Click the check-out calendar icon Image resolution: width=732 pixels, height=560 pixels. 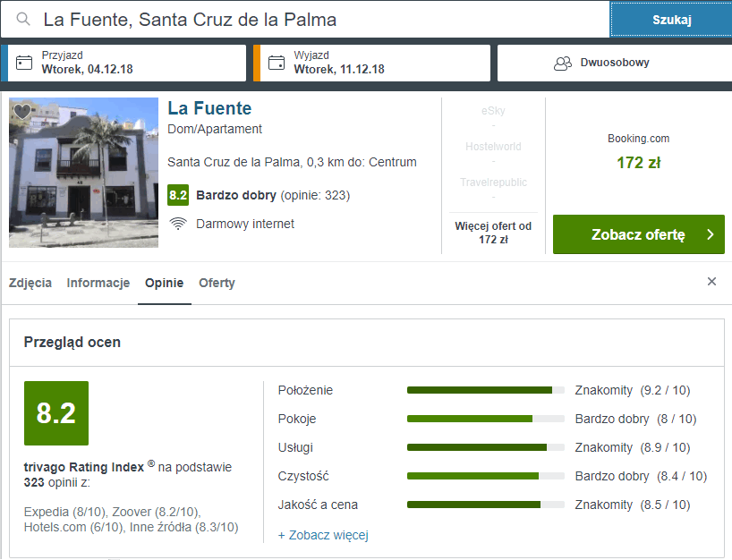277,63
